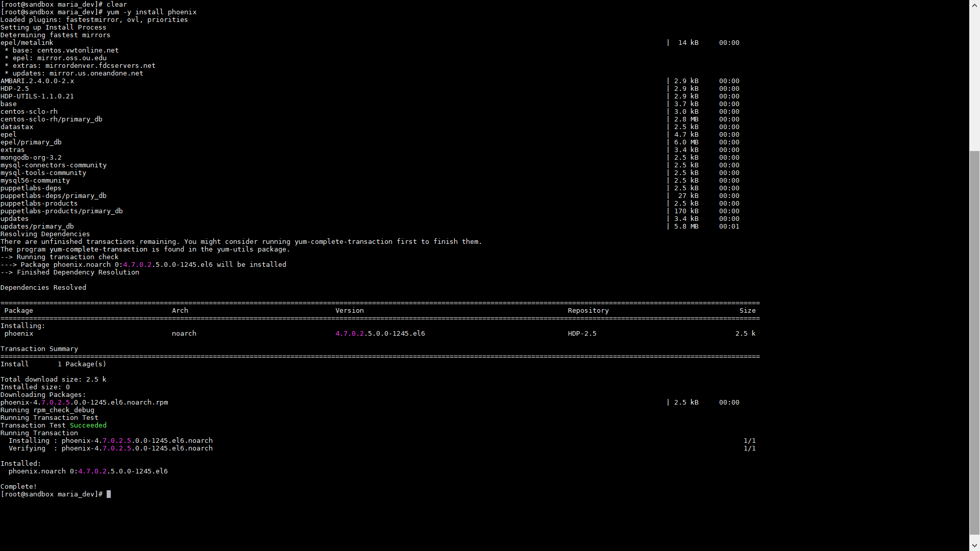Image resolution: width=980 pixels, height=551 pixels.
Task: Click the 'Dependencies Resolved' line
Action: (x=43, y=288)
